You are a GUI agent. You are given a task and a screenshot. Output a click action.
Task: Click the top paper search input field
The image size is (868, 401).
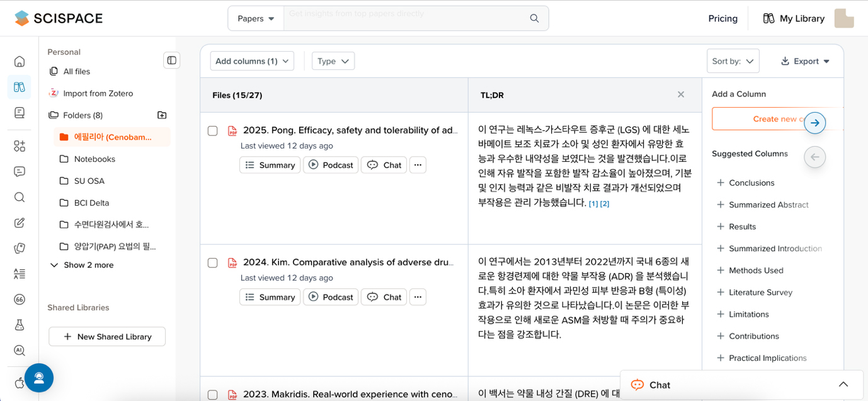click(403, 18)
